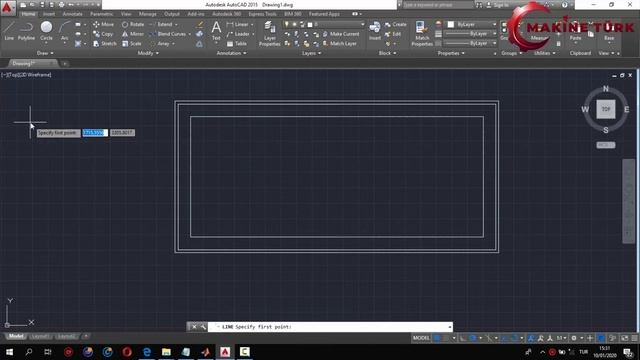Screen dimensions: 640x360
Task: Open the Home ribbon tab
Action: [28, 14]
